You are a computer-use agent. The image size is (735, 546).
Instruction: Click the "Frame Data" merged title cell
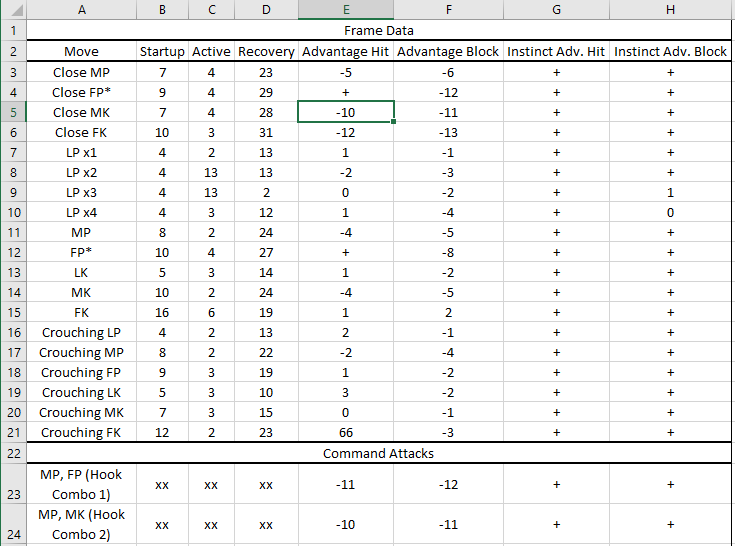[x=379, y=31]
